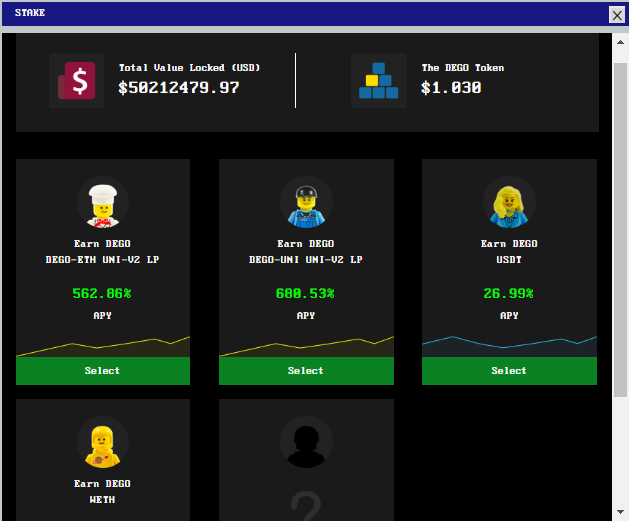Image resolution: width=629 pixels, height=521 pixels.
Task: Click the worker avatar for DEGO-UNI pool
Action: pos(306,203)
